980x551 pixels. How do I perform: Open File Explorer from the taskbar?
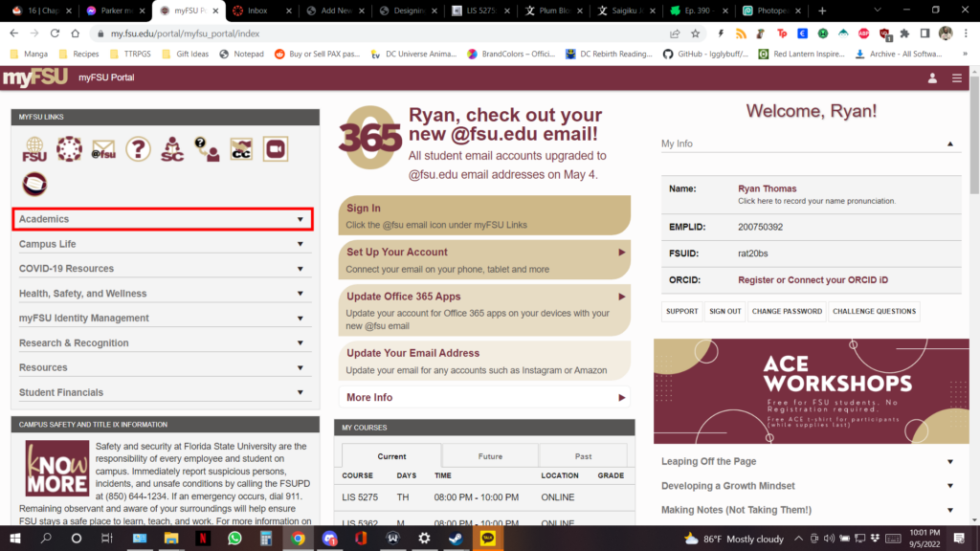pos(170,538)
